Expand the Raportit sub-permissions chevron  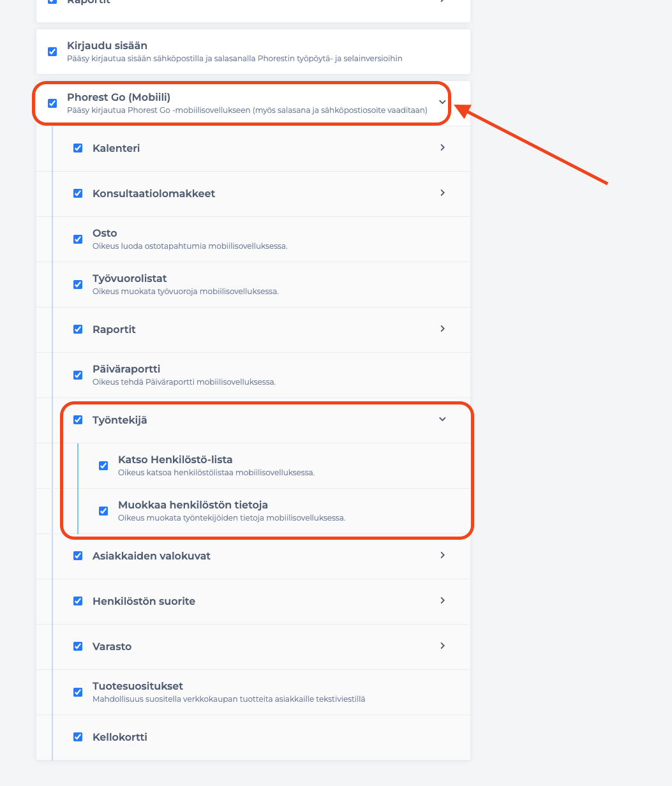442,329
